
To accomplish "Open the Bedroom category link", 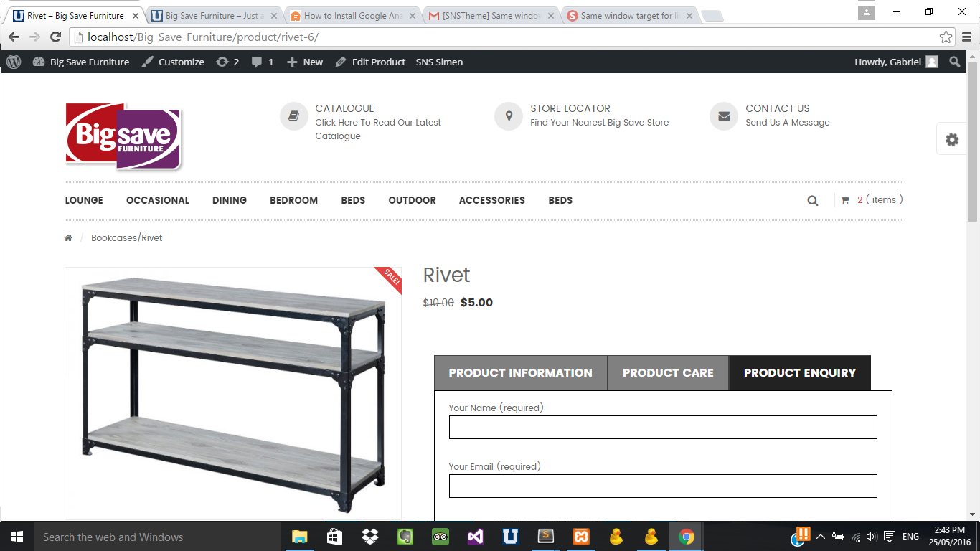I will pyautogui.click(x=293, y=200).
